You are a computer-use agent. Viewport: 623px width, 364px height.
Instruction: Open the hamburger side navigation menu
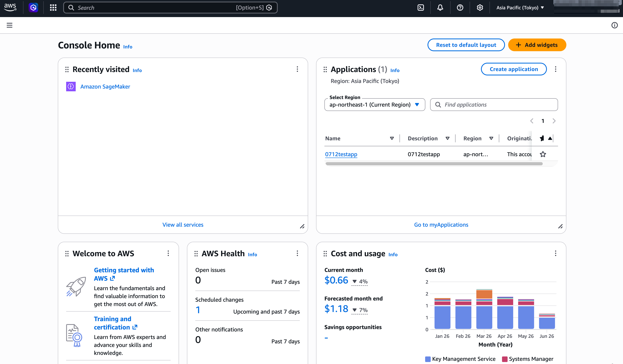[x=9, y=25]
